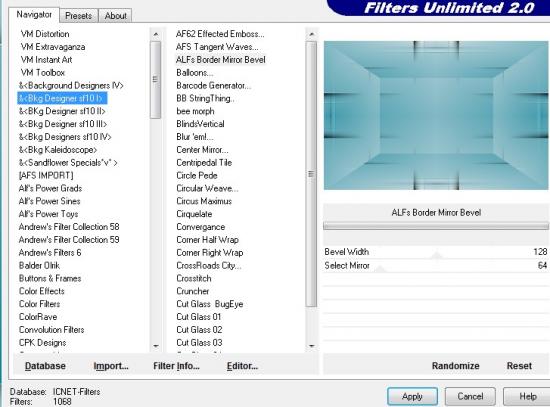Screen dimensions: 550x407
Task: Apply the selected filter
Action: click(412, 396)
